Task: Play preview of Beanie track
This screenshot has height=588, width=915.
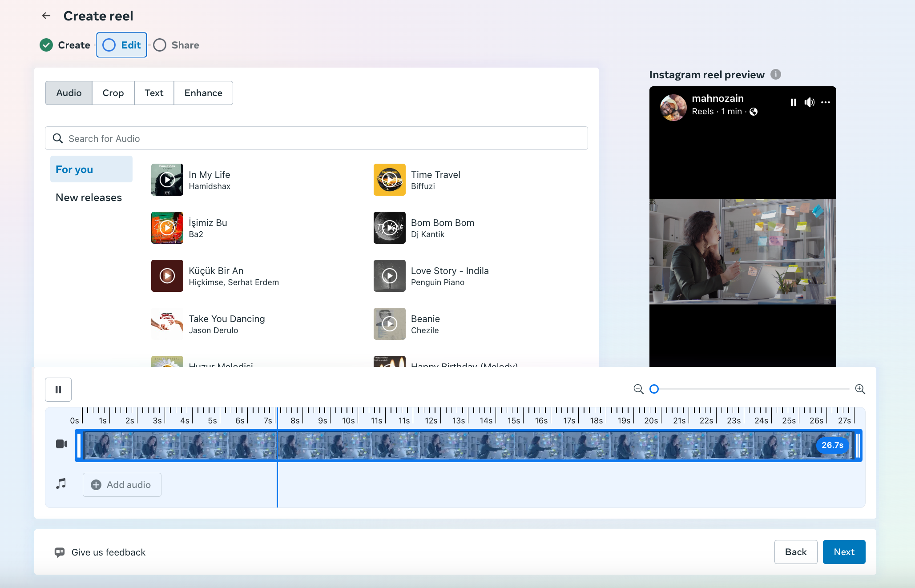Action: [390, 324]
